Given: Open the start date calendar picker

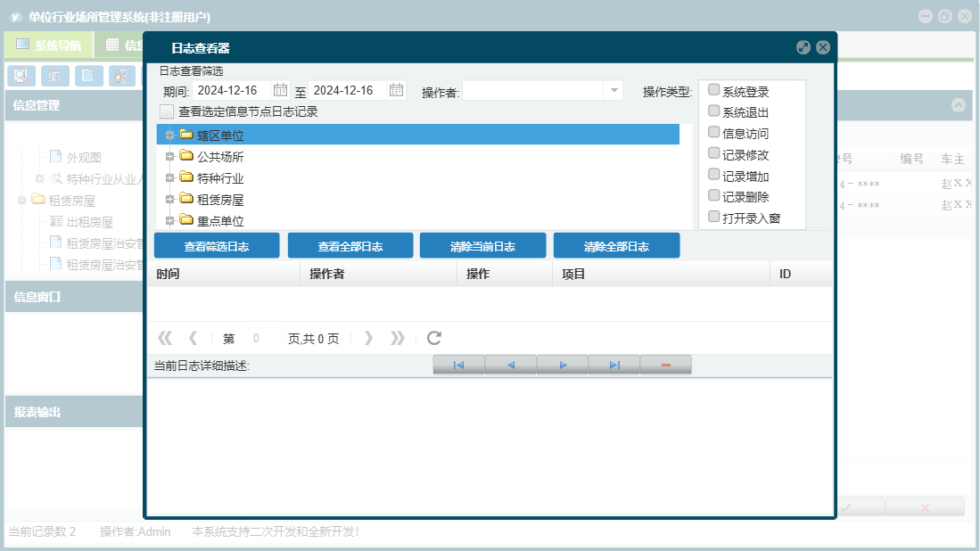Looking at the screenshot, I should (x=280, y=91).
